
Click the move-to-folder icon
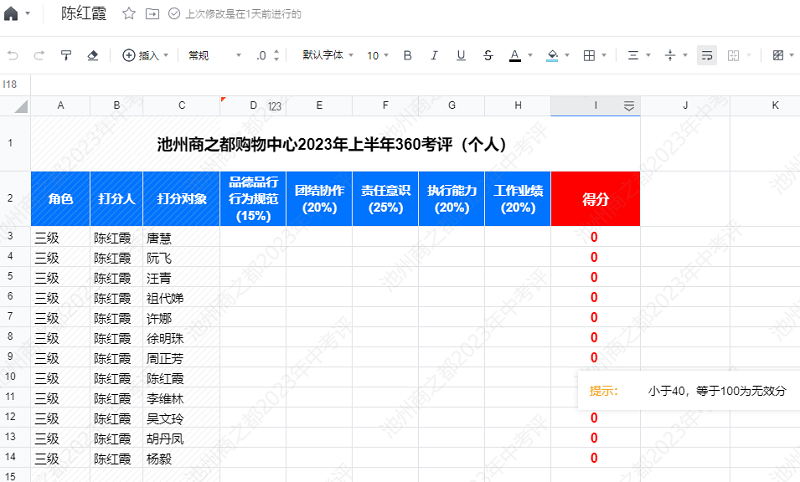pos(152,14)
